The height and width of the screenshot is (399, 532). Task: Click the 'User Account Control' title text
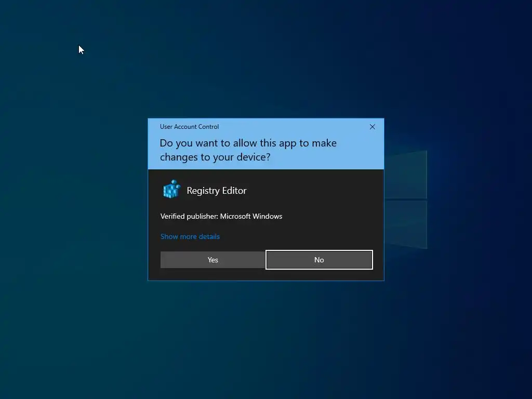189,127
